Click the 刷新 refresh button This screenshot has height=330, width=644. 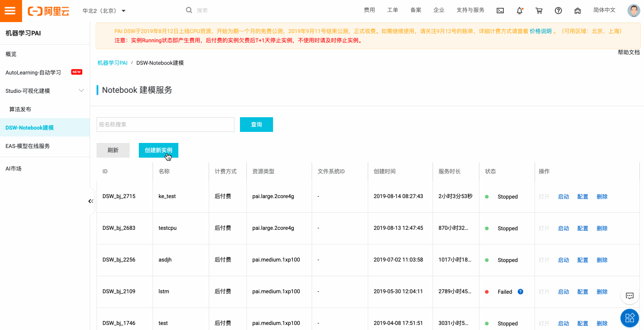(x=113, y=150)
